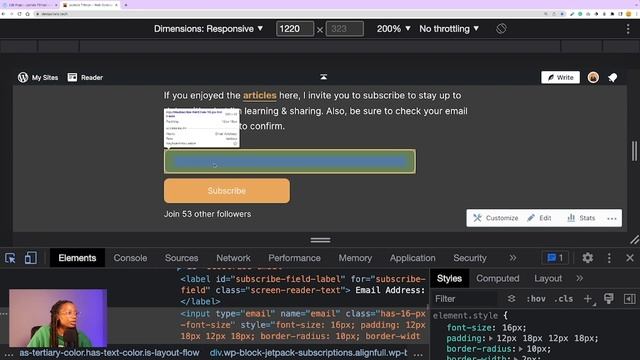This screenshot has height=360, width=640.
Task: Switch to the Network tab
Action: coord(233,258)
